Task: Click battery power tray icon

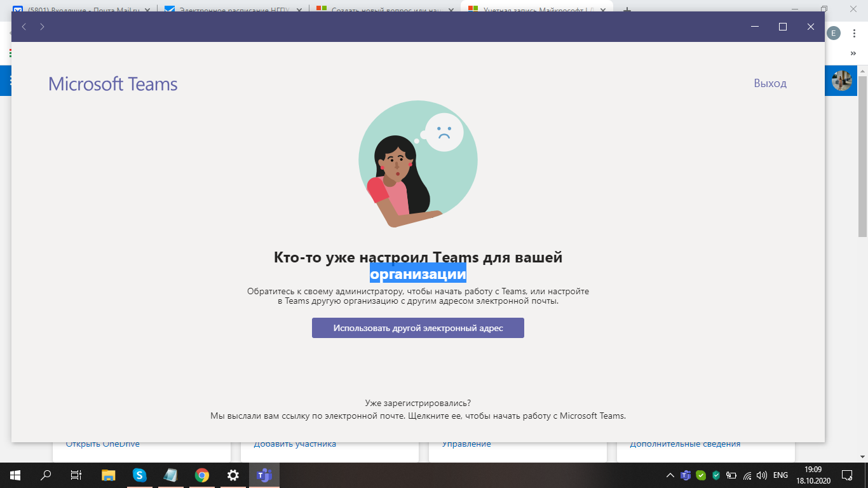Action: pyautogui.click(x=731, y=475)
